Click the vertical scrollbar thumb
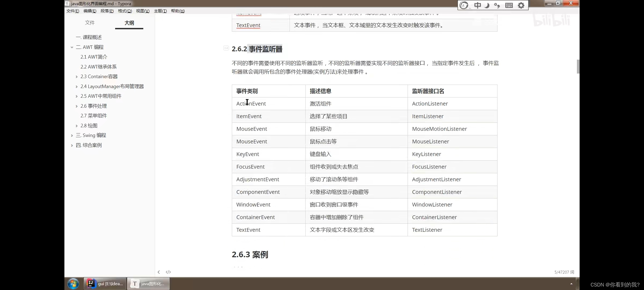Screen dimensions: 644x290 (x=578, y=66)
